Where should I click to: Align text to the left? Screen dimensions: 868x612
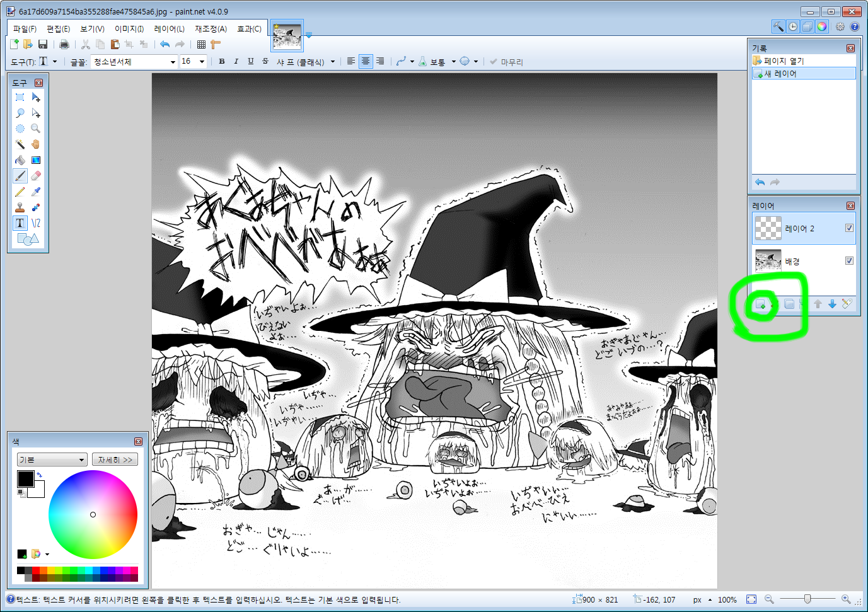pyautogui.click(x=351, y=61)
